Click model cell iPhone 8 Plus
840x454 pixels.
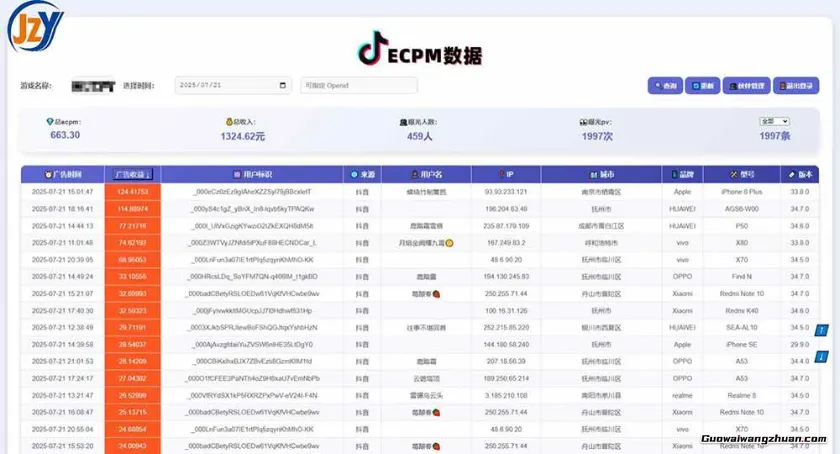point(741,192)
